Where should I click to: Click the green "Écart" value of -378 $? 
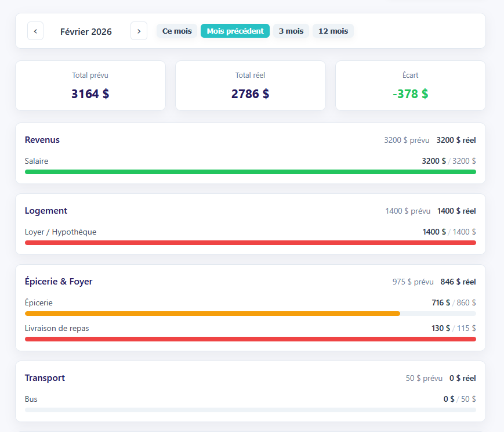click(410, 93)
